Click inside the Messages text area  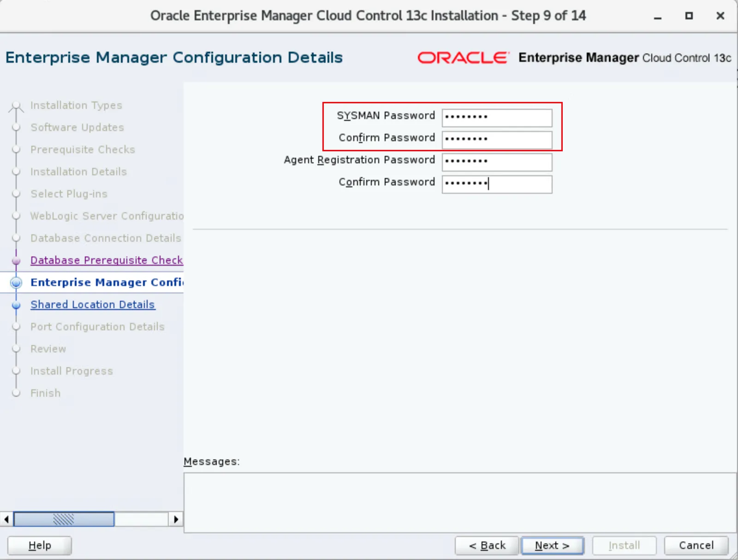pyautogui.click(x=459, y=502)
